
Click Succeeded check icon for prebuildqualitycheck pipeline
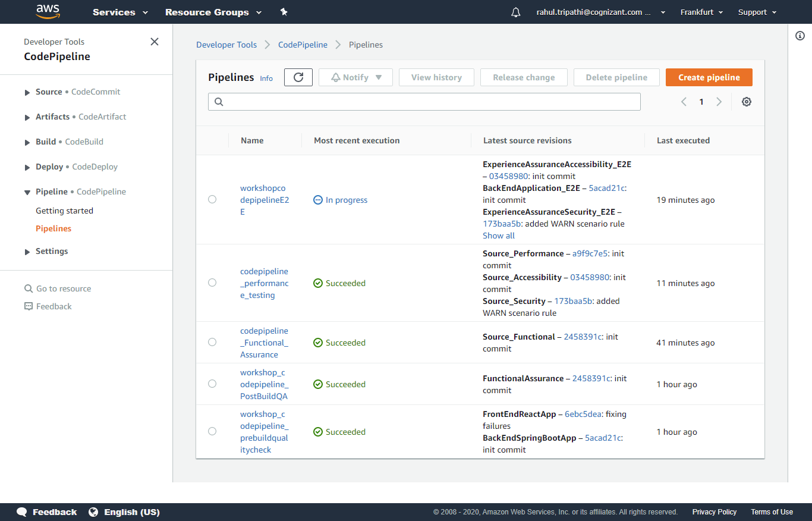pos(318,432)
